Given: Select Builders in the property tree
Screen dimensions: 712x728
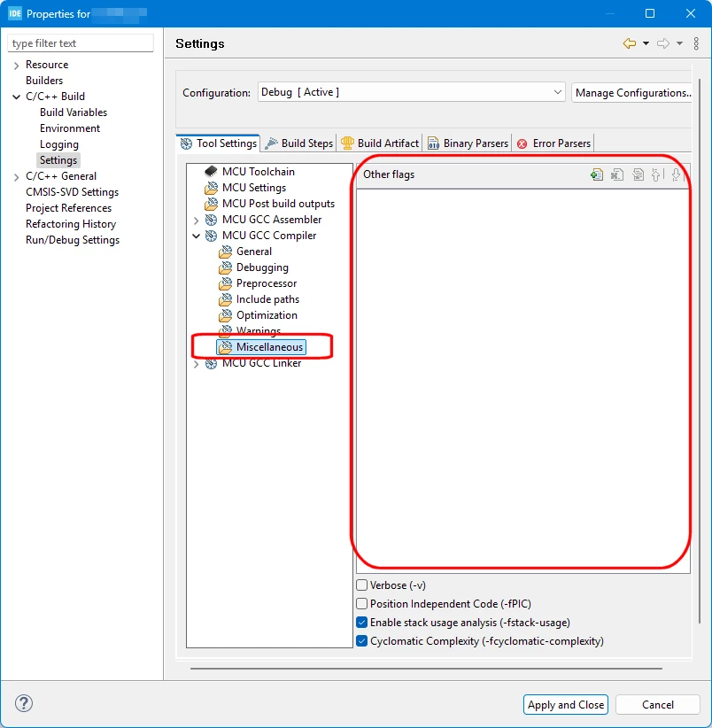Looking at the screenshot, I should 44,81.
